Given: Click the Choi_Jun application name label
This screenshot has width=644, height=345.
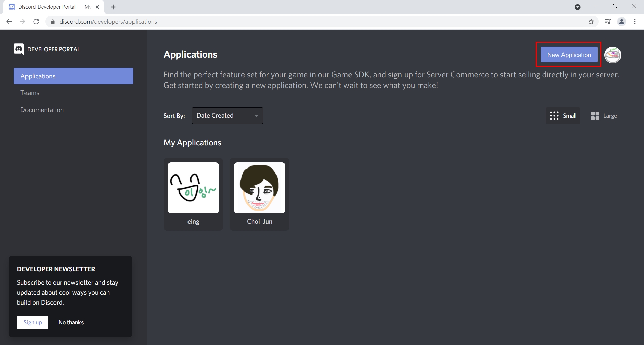Looking at the screenshot, I should click(260, 222).
